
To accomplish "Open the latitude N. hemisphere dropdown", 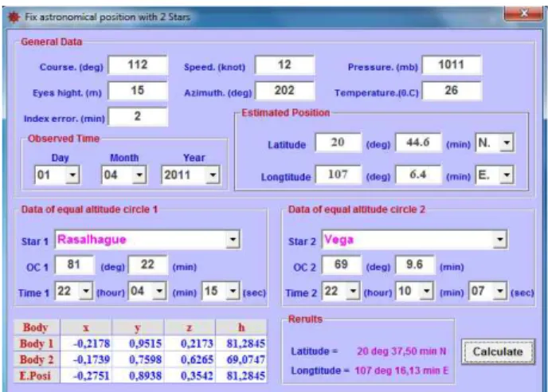I will (x=507, y=143).
